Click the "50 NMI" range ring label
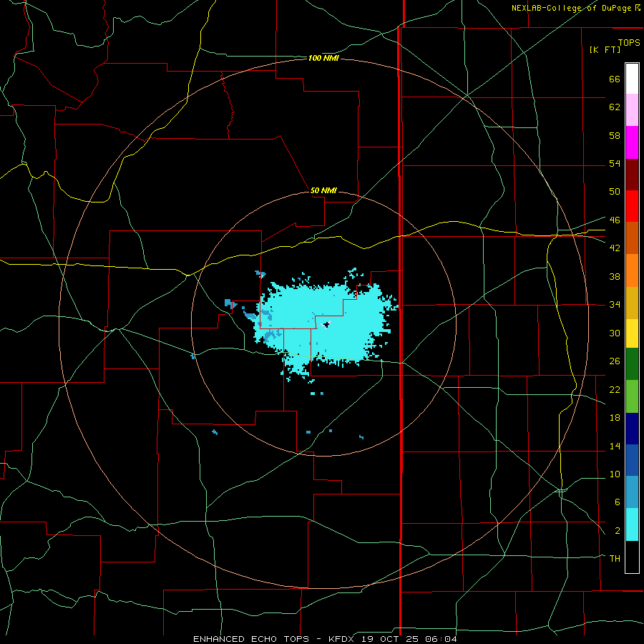The width and height of the screenshot is (644, 644). pos(323,190)
